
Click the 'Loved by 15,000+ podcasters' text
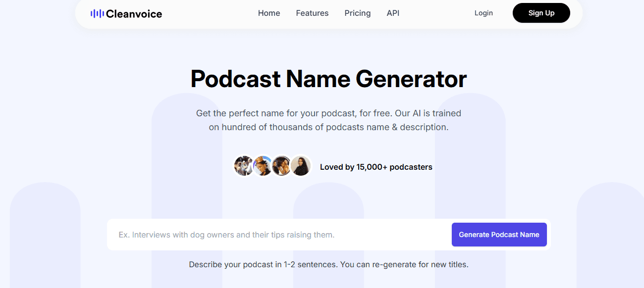tap(376, 167)
